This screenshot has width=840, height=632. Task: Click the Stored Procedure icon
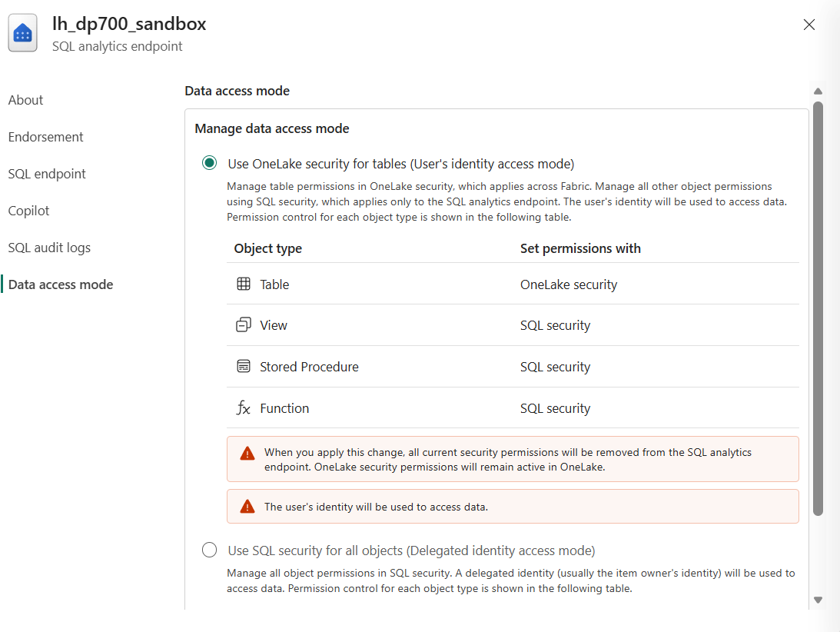243,366
